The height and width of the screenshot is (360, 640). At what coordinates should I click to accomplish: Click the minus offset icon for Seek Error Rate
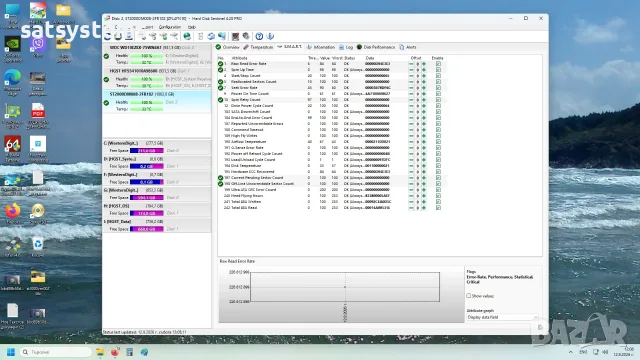tap(411, 88)
